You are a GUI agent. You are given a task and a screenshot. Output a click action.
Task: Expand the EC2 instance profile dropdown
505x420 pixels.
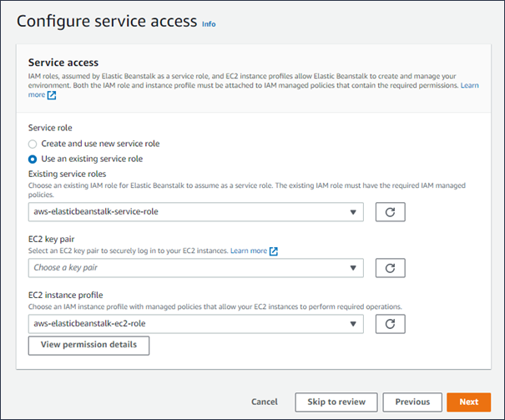pyautogui.click(x=195, y=324)
